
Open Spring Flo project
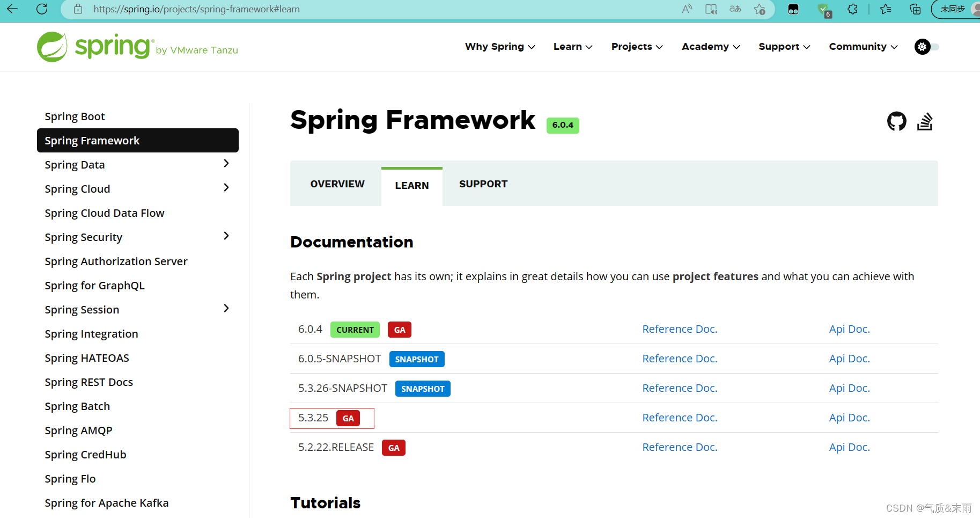coord(70,479)
